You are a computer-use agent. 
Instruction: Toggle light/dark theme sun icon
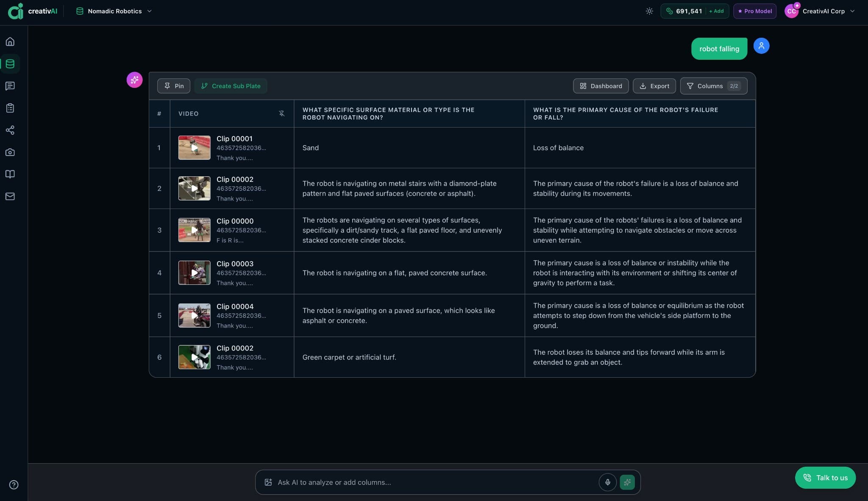(x=649, y=11)
